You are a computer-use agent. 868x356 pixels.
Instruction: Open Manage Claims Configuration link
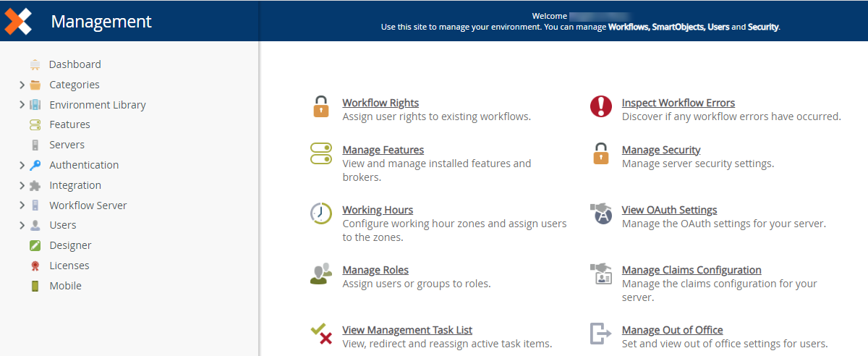692,270
